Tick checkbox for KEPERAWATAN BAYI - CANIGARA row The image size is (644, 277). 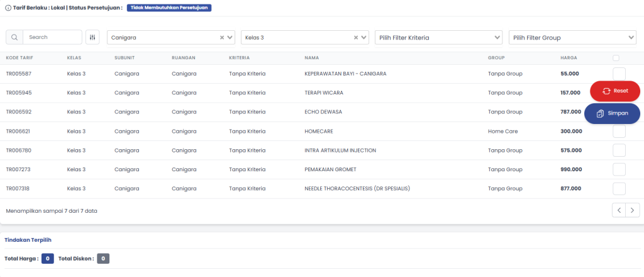[619, 74]
